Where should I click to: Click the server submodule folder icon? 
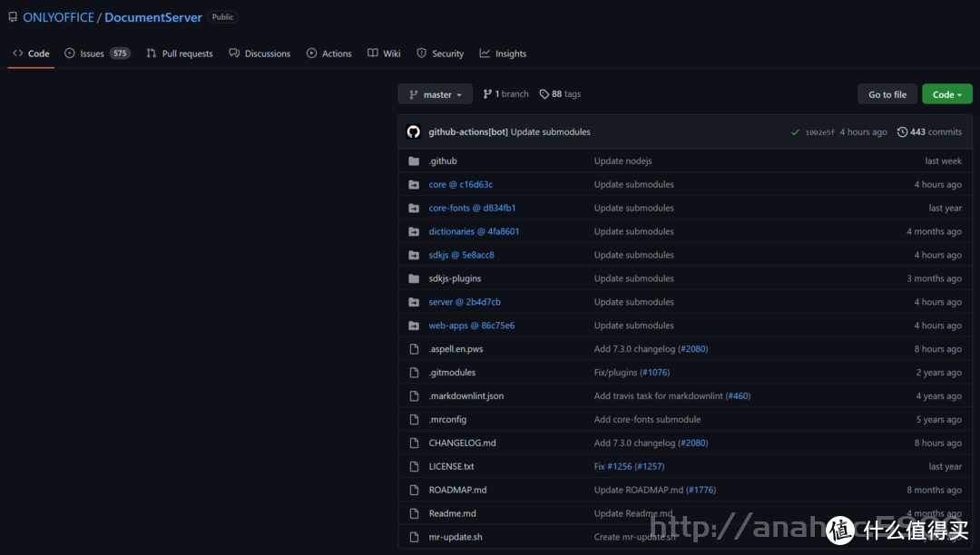pyautogui.click(x=414, y=302)
